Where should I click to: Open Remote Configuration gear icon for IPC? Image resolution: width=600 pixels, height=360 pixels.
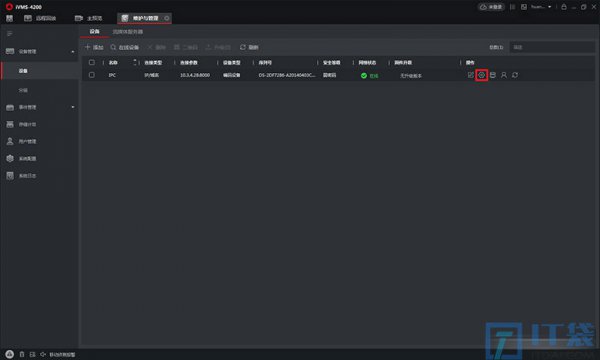coord(482,75)
